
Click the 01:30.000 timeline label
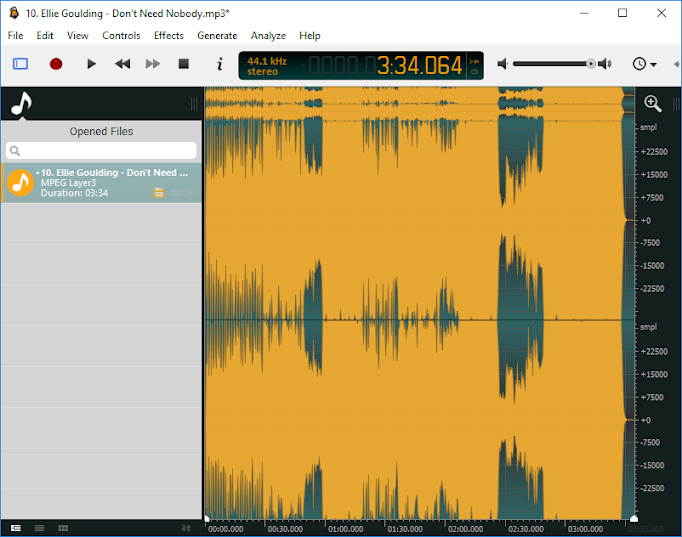pos(405,529)
